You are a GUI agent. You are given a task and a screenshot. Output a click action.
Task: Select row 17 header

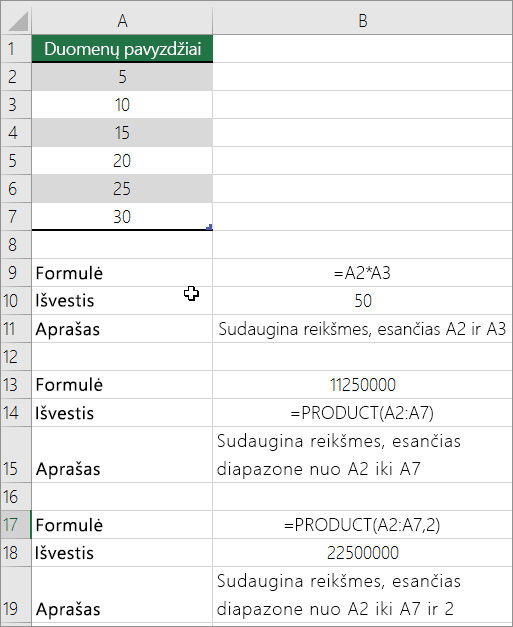tap(16, 525)
